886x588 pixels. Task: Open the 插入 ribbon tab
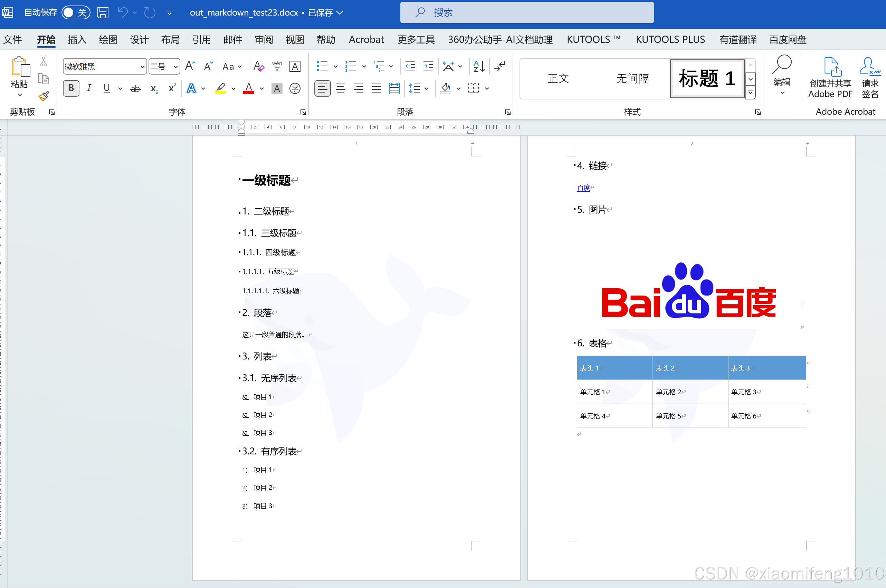pos(77,40)
